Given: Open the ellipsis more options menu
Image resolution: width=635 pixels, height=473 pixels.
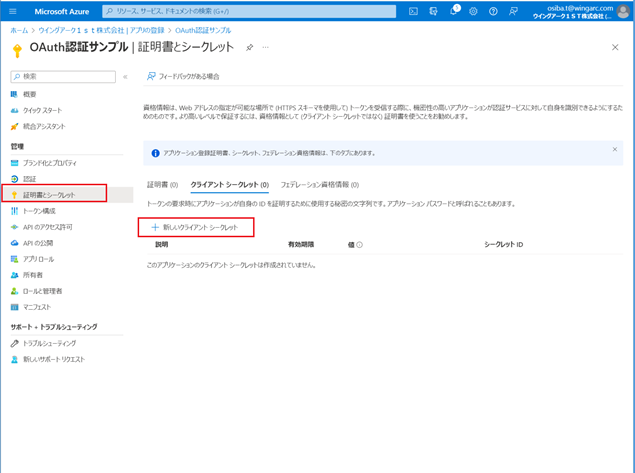Looking at the screenshot, I should pos(265,47).
